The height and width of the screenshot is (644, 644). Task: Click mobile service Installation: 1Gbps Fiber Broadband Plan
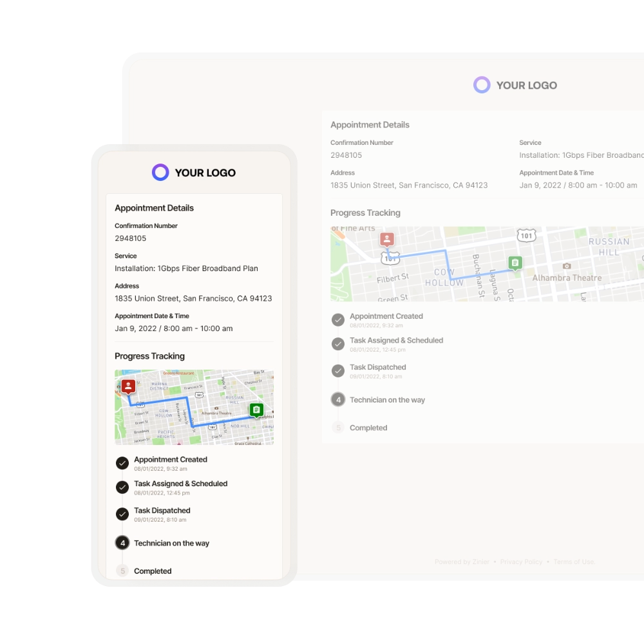(187, 269)
